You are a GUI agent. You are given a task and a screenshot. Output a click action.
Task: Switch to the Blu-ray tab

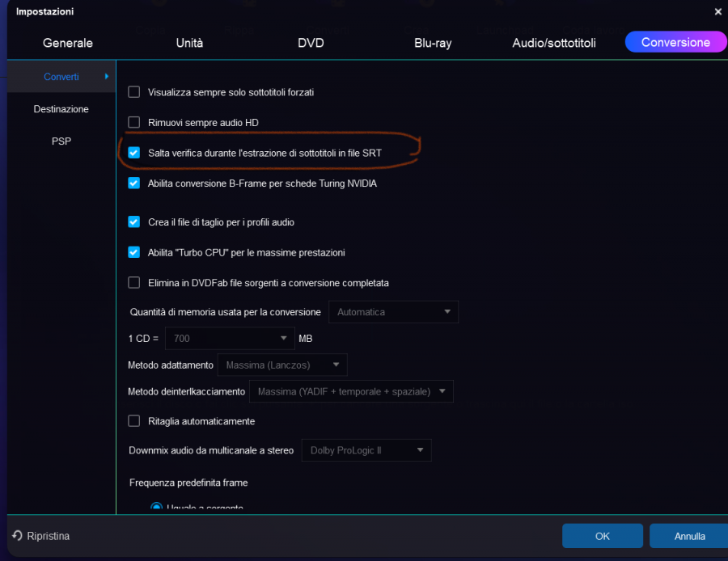(x=433, y=43)
